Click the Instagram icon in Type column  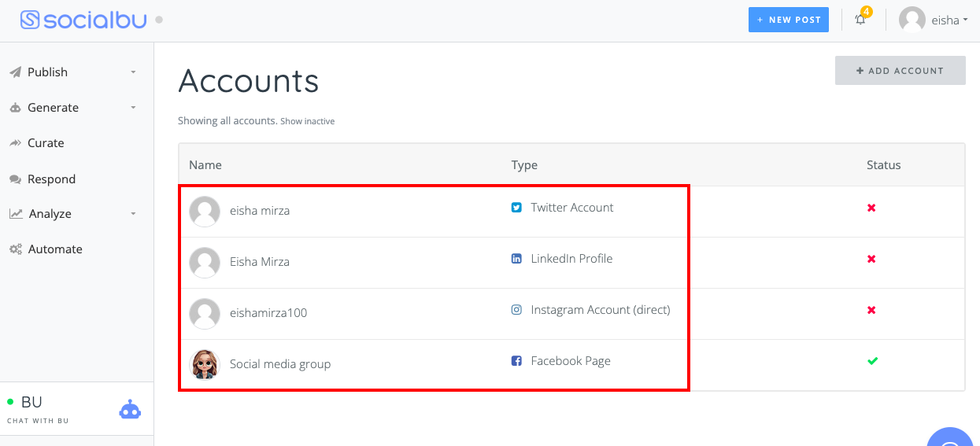516,310
